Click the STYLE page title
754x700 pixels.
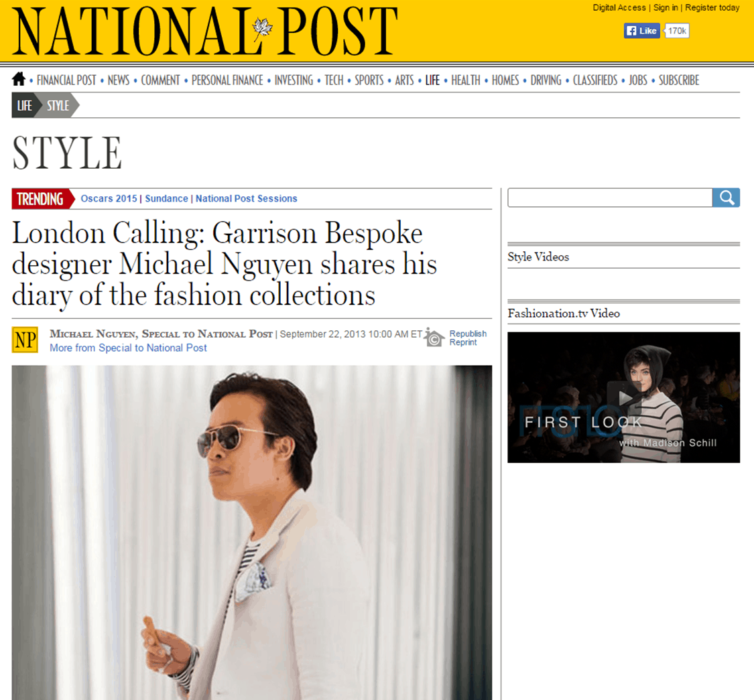[67, 153]
